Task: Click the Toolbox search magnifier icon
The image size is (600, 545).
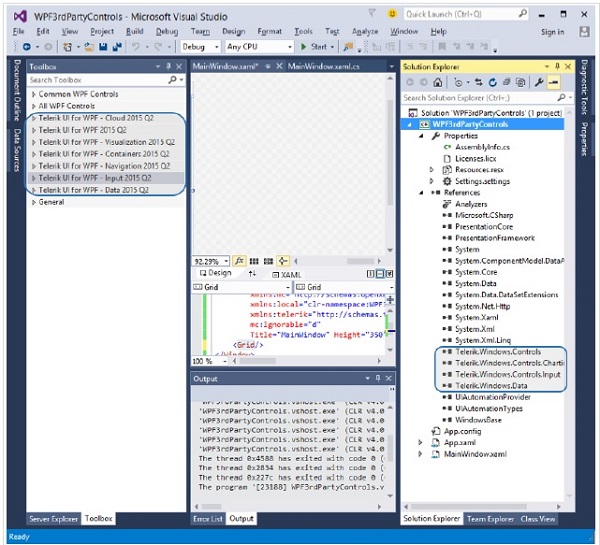Action: 172,80
